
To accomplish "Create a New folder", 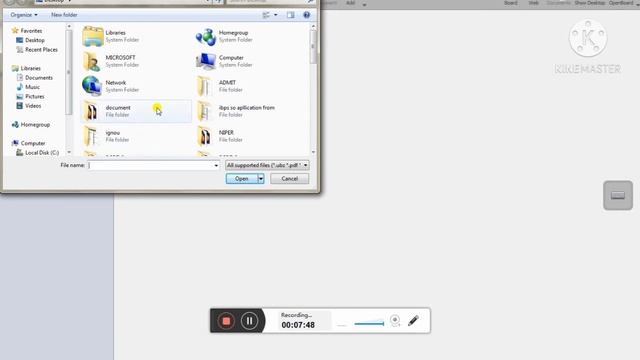I will pyautogui.click(x=64, y=15).
